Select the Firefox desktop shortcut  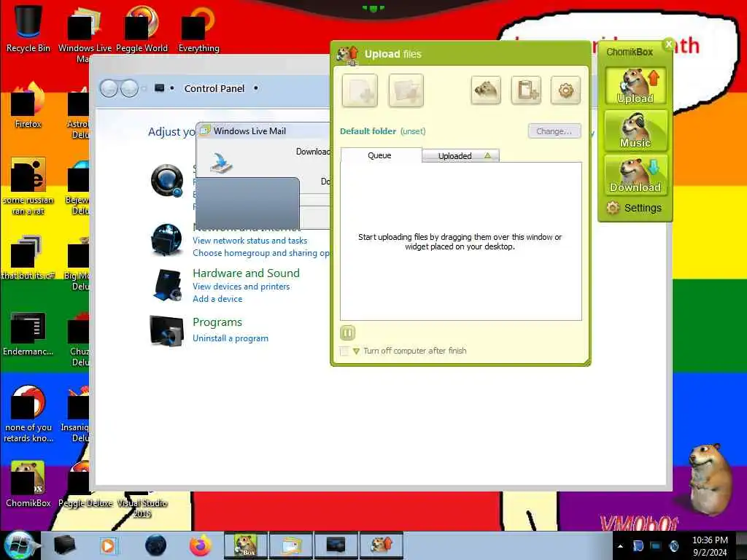(x=28, y=105)
